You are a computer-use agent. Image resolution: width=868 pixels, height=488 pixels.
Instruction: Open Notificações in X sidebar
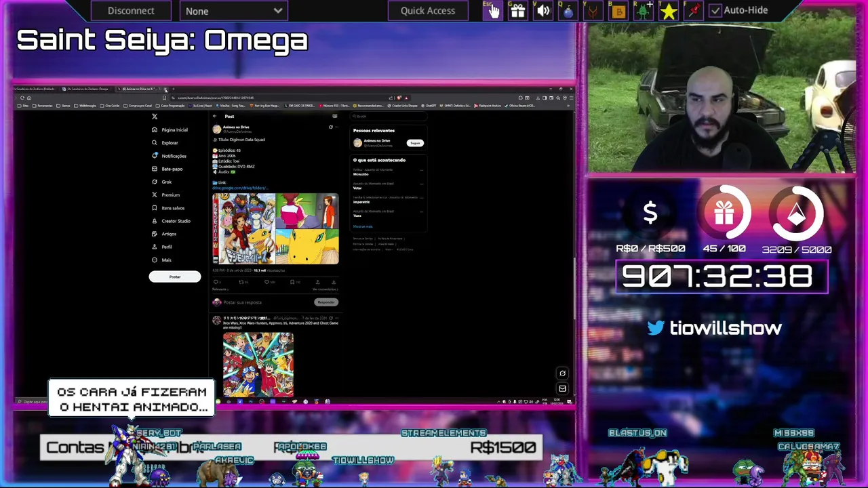click(x=170, y=156)
